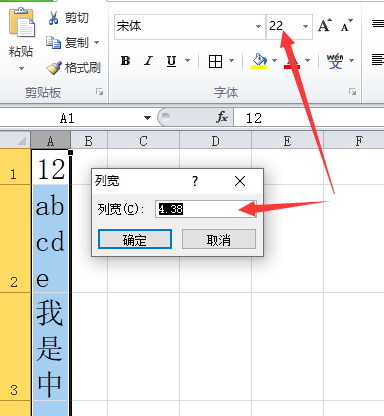384x416 pixels.
Task: Select column D header
Action: pos(215,140)
